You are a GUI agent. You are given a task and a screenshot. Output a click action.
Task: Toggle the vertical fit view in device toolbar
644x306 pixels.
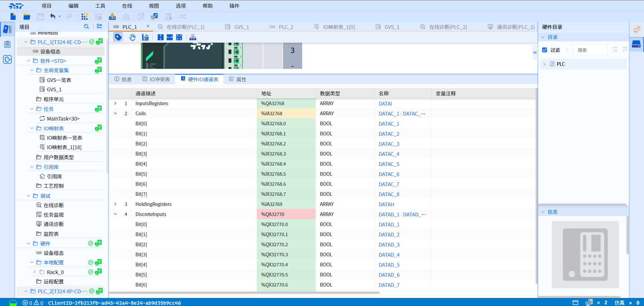(x=161, y=37)
